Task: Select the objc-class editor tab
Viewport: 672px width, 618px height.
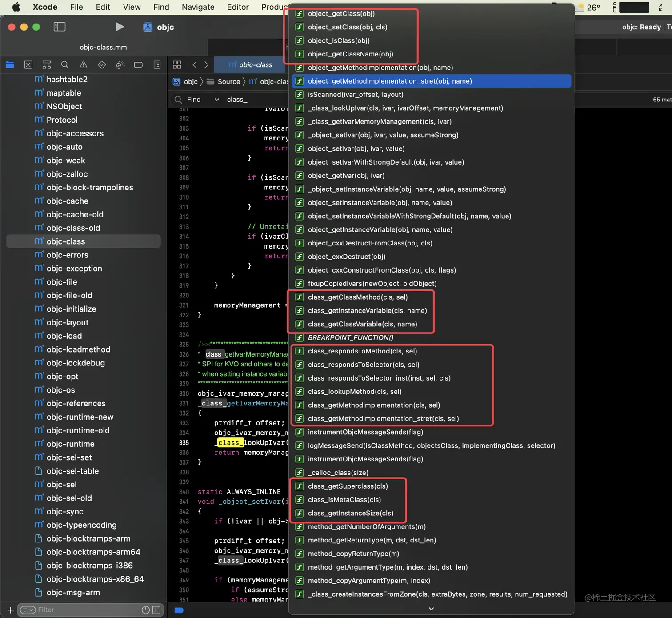Action: coord(250,65)
